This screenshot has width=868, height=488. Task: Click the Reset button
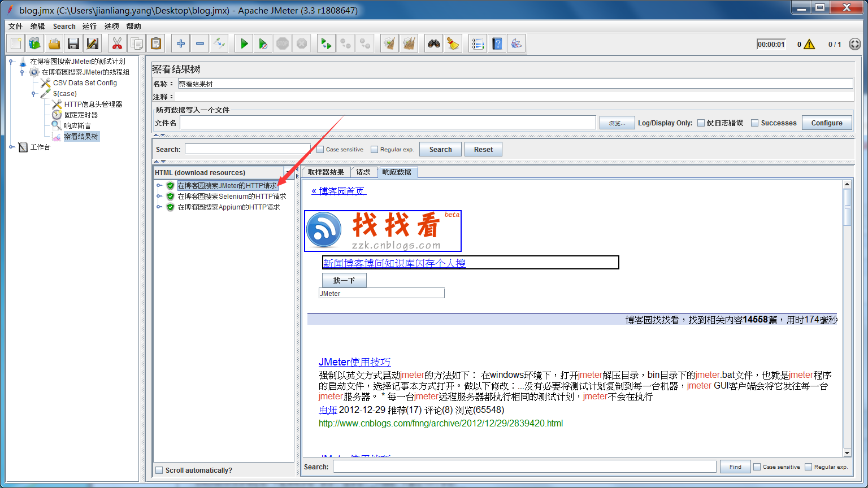[x=483, y=149]
